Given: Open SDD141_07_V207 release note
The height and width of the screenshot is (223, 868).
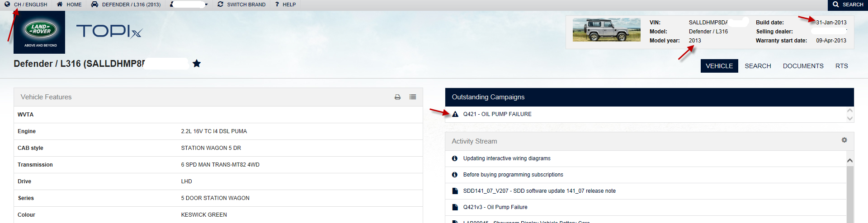Looking at the screenshot, I should 539,191.
